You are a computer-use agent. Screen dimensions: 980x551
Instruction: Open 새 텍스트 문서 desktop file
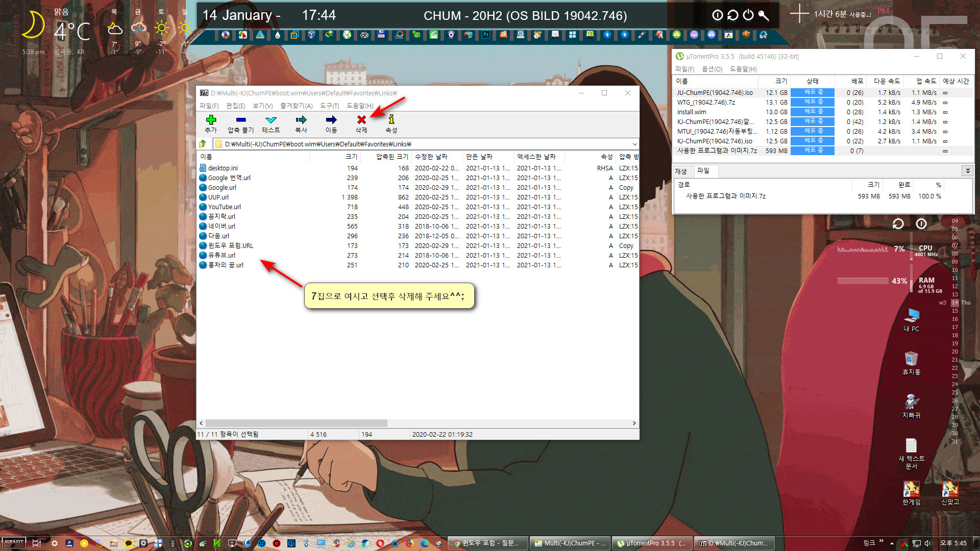coord(912,454)
